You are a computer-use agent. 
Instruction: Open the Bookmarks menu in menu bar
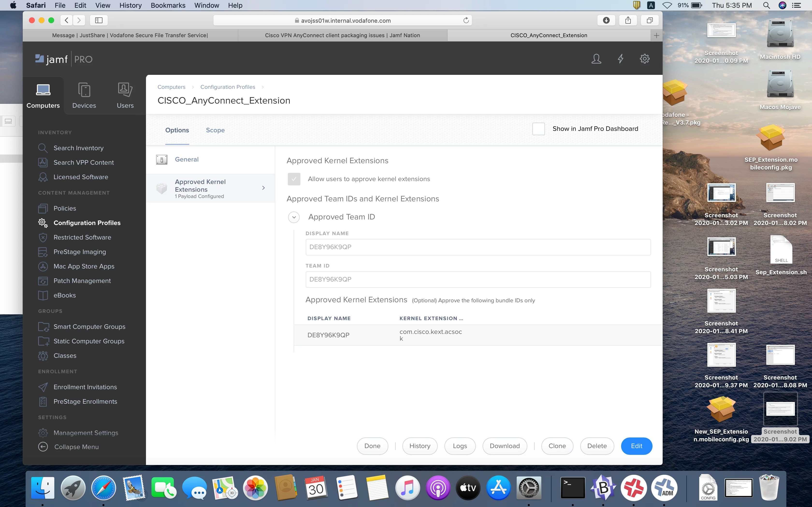pyautogui.click(x=168, y=5)
